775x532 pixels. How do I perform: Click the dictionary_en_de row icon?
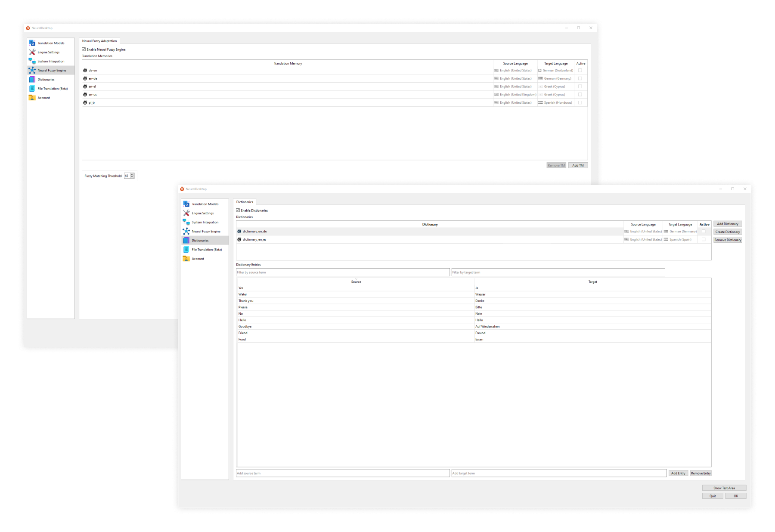pos(239,231)
